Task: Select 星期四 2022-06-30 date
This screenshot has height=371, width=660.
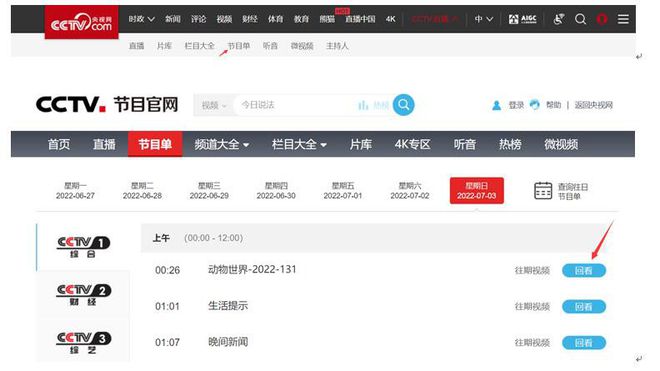Action: point(276,191)
